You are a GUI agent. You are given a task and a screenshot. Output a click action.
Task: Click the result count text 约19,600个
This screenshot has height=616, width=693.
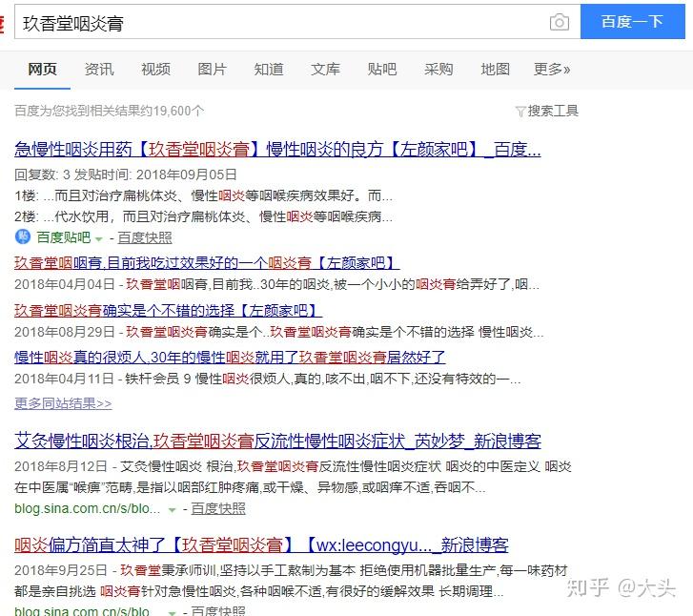(110, 111)
